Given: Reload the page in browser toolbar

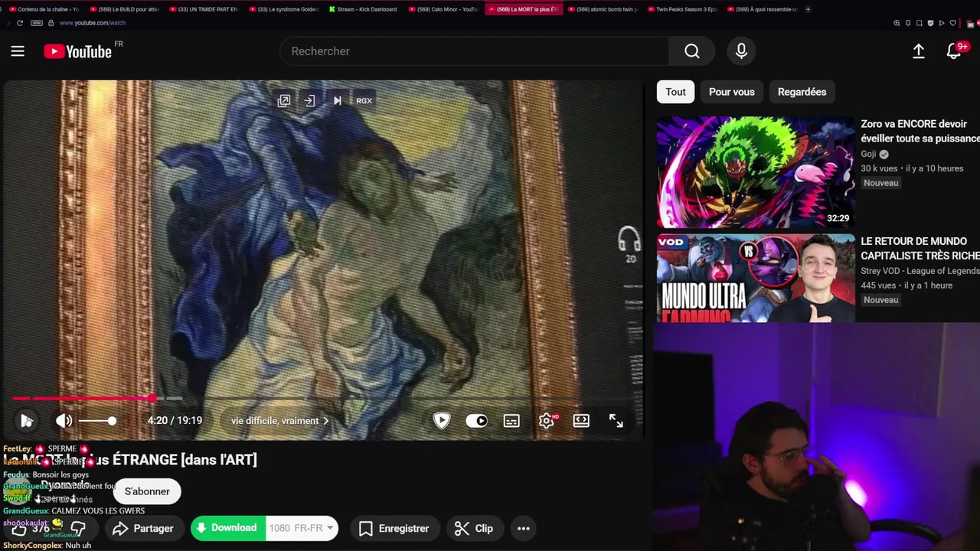Looking at the screenshot, I should click(x=20, y=23).
